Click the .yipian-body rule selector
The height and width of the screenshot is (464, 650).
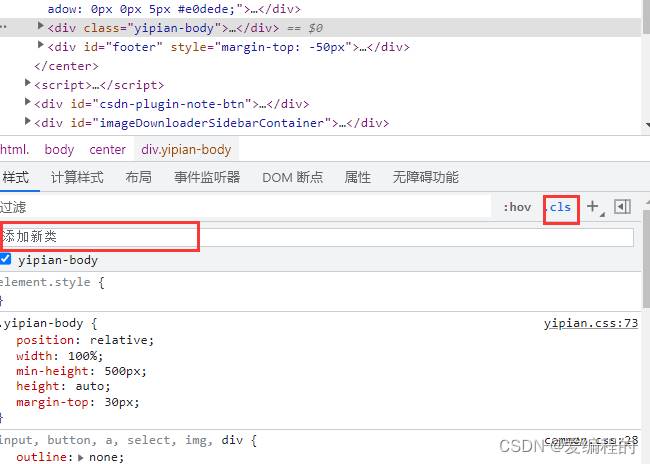click(x=41, y=323)
